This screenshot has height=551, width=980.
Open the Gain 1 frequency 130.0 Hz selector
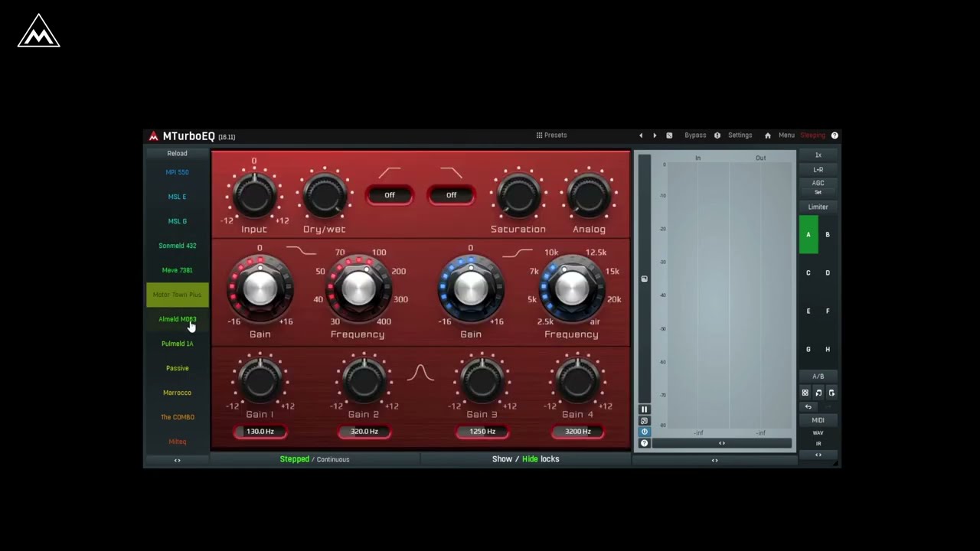(260, 432)
